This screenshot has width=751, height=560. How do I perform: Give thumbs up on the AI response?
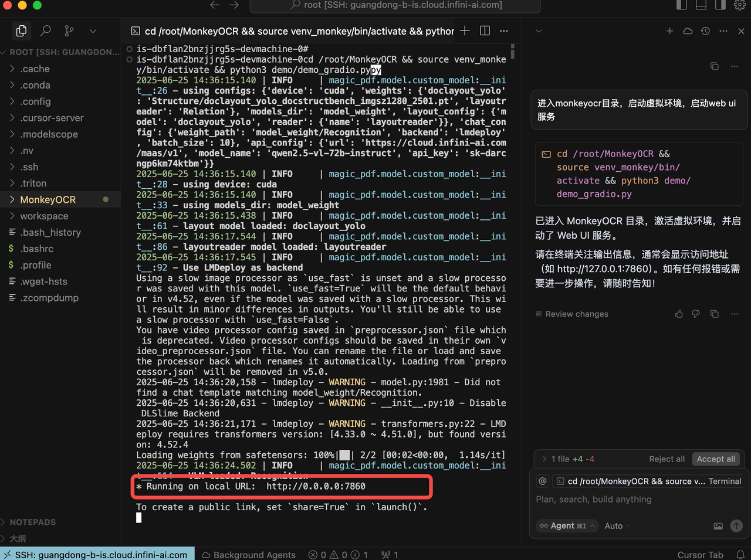click(x=679, y=314)
